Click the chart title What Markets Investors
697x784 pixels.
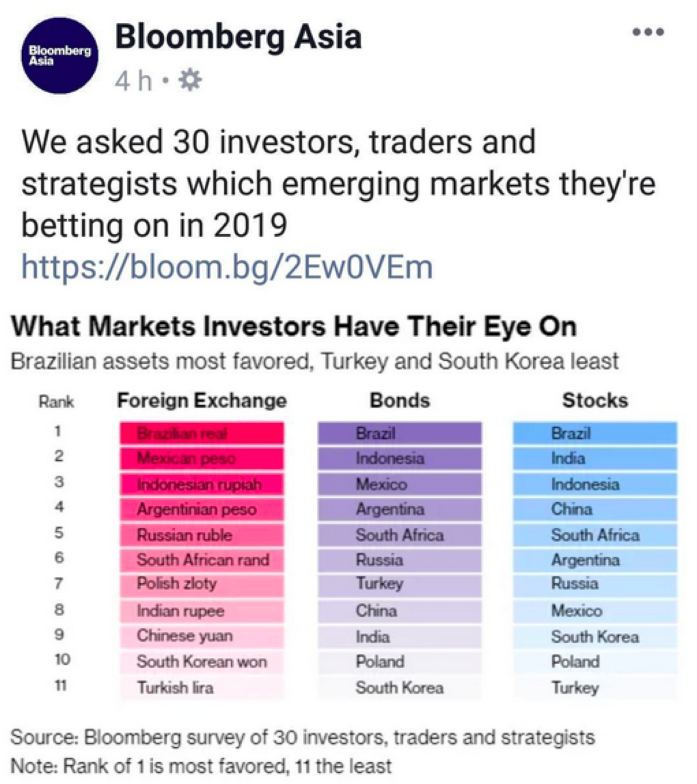pos(293,327)
